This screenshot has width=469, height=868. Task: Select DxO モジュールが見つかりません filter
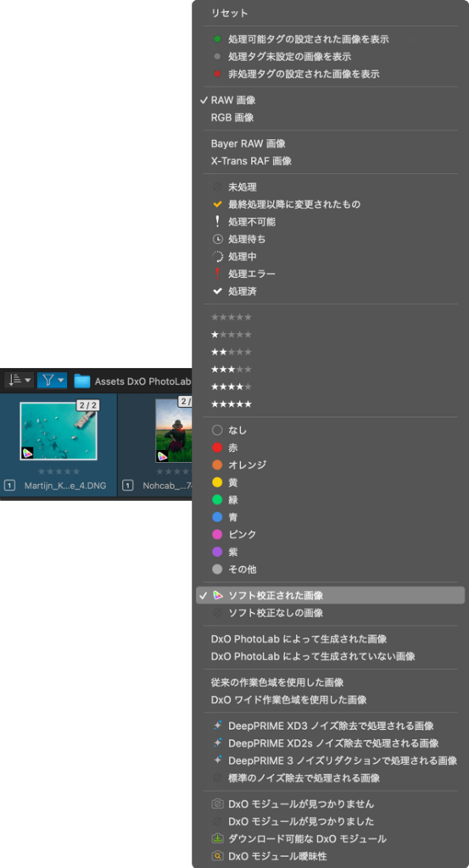click(330, 804)
